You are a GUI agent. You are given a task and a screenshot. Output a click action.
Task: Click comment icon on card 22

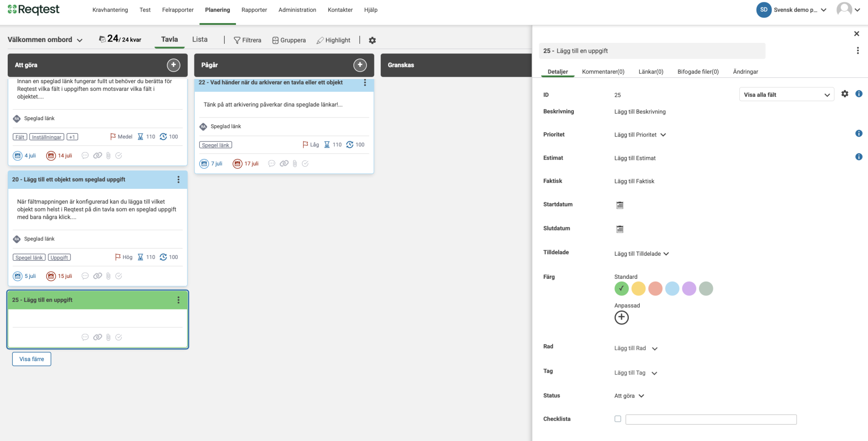click(272, 164)
